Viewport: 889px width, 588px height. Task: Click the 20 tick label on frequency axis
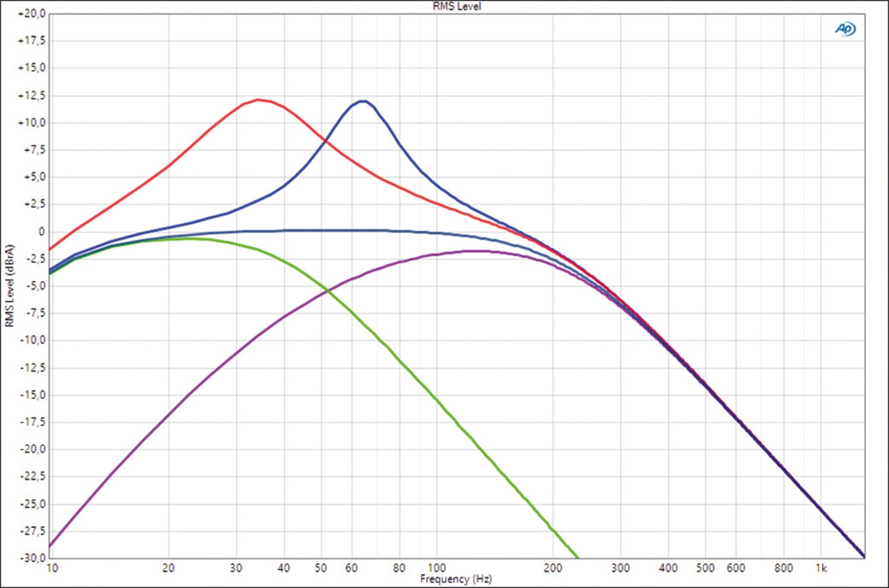[x=168, y=568]
